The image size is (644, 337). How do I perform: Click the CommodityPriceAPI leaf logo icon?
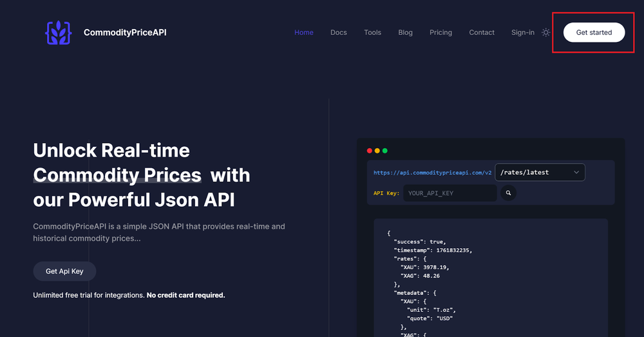point(59,32)
